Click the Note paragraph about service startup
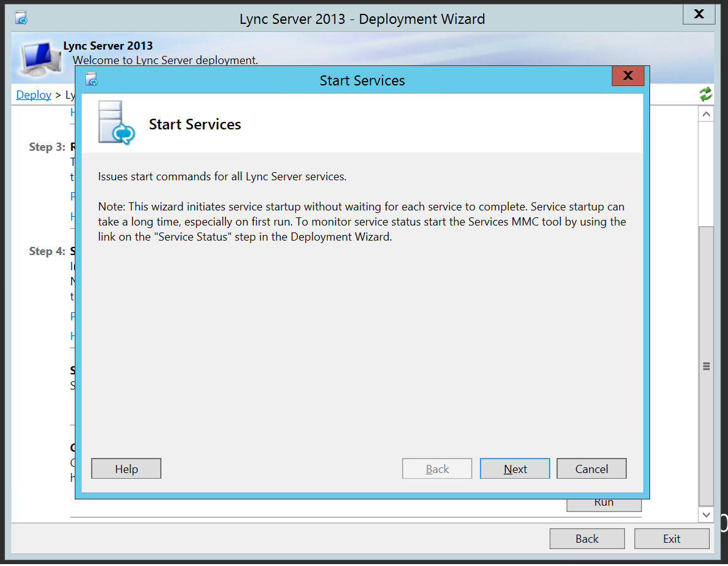Image resolution: width=728 pixels, height=566 pixels. [x=362, y=222]
